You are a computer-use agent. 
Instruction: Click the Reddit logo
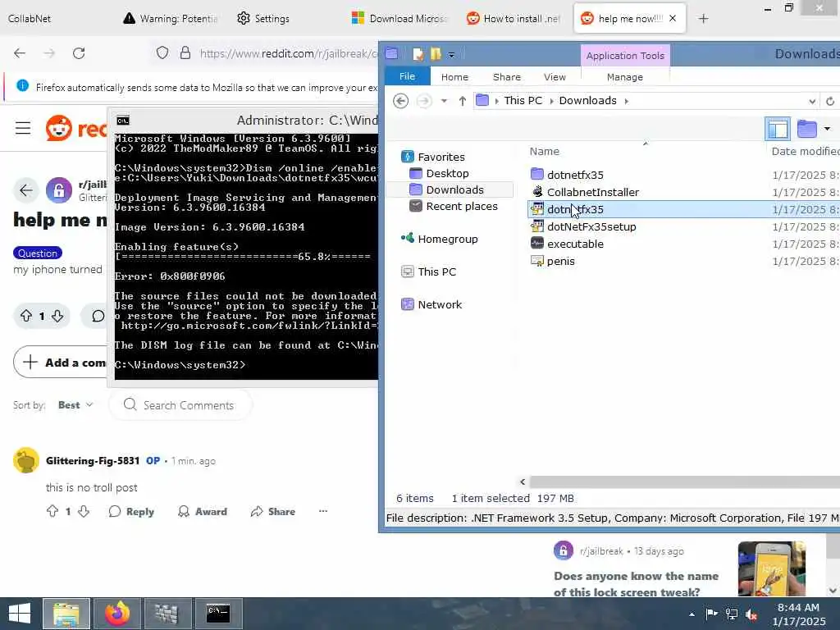[x=76, y=129]
